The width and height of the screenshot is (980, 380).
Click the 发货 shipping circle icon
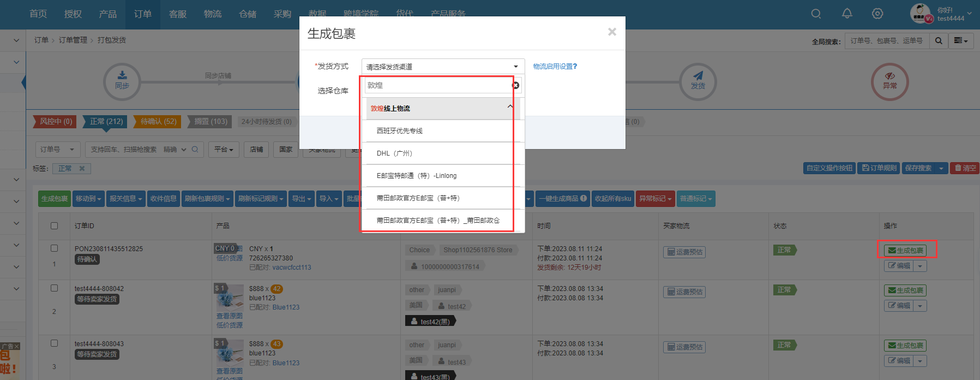click(x=698, y=81)
